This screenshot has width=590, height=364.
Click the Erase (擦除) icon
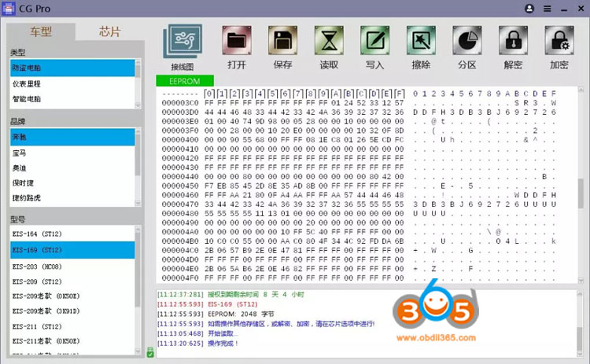point(421,39)
